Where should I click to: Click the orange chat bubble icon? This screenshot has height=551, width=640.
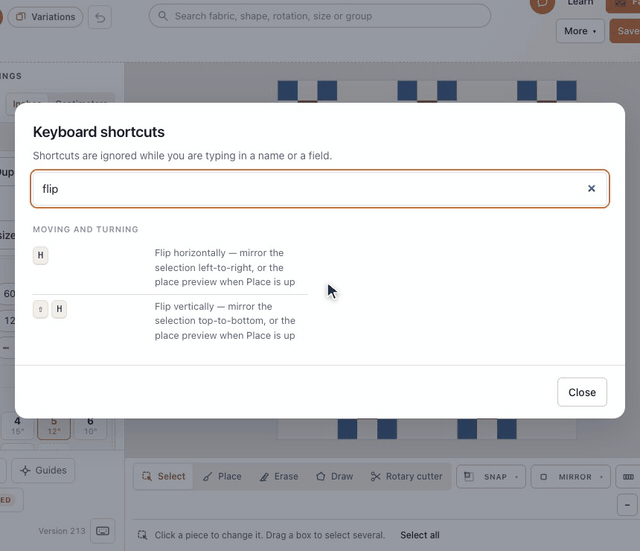coord(542,4)
